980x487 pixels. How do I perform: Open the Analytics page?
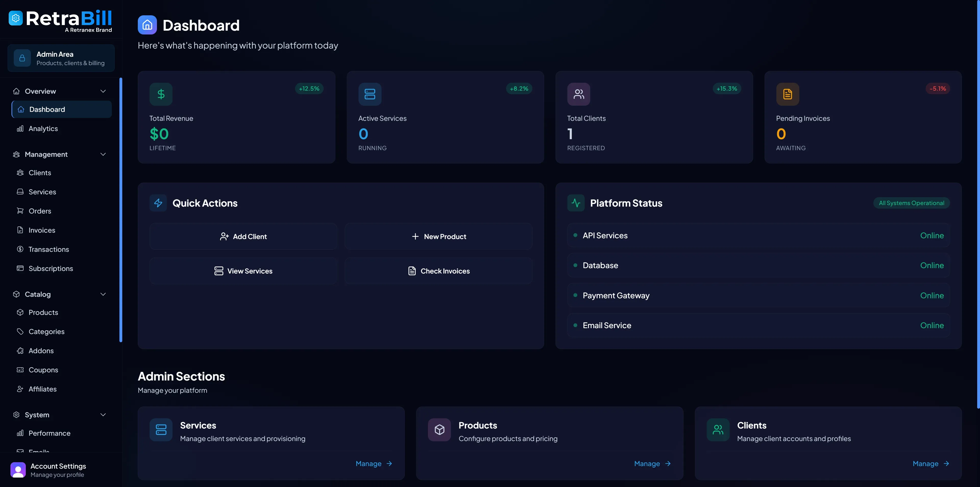point(43,128)
